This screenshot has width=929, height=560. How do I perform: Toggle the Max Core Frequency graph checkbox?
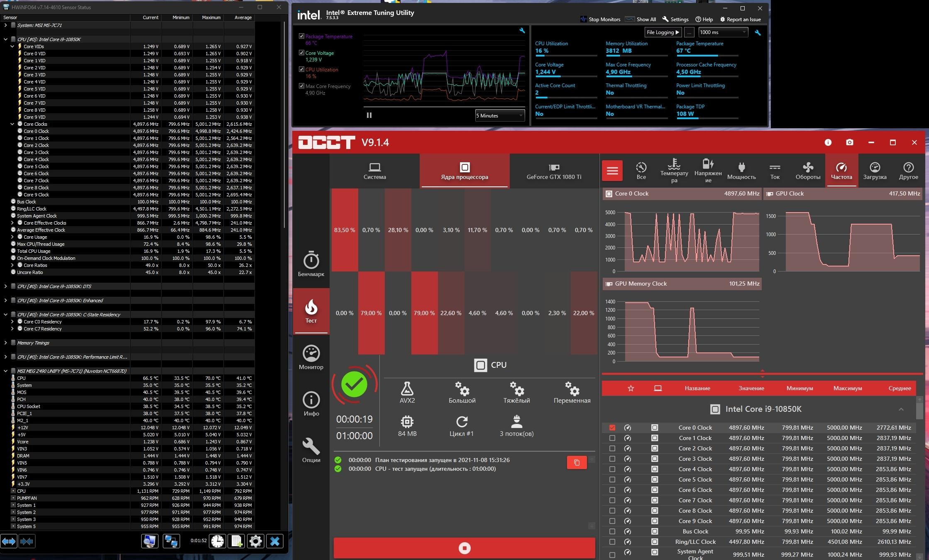click(x=301, y=86)
